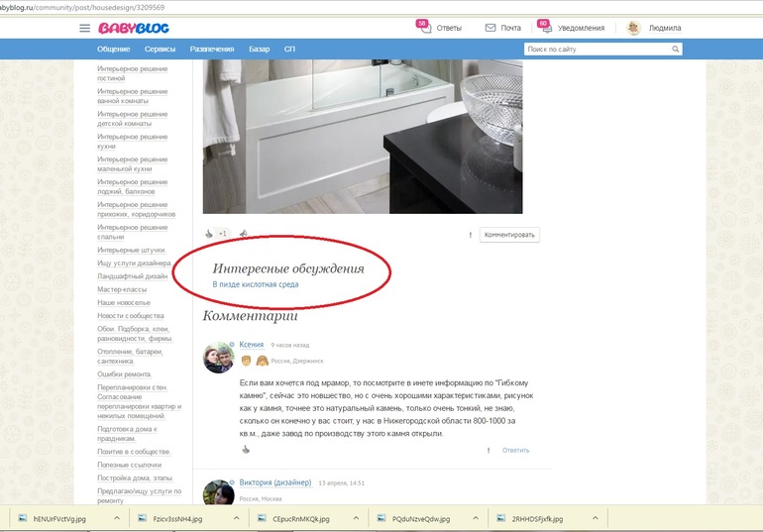Click the search magnifier icon
This screenshot has width=763, height=532.
click(x=676, y=49)
